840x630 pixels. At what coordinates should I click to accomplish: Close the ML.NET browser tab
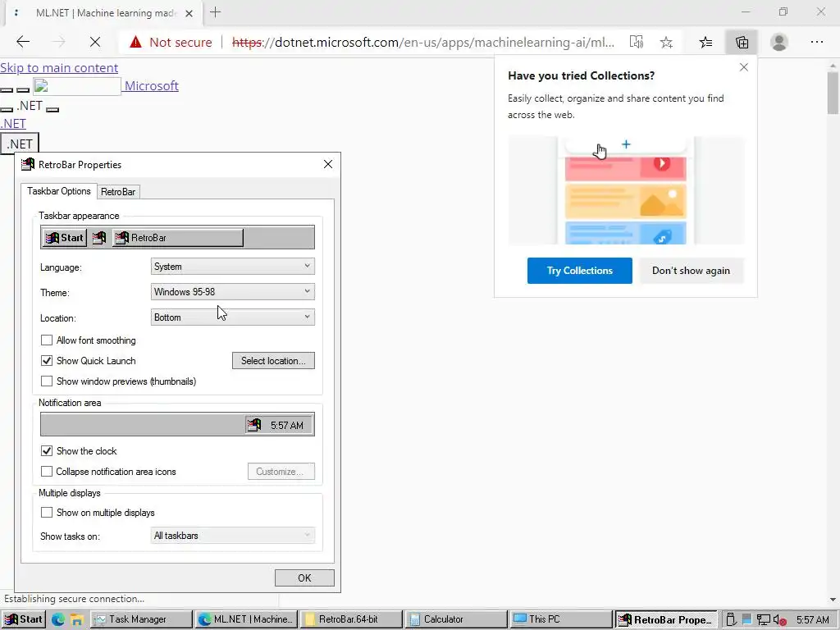(x=189, y=13)
